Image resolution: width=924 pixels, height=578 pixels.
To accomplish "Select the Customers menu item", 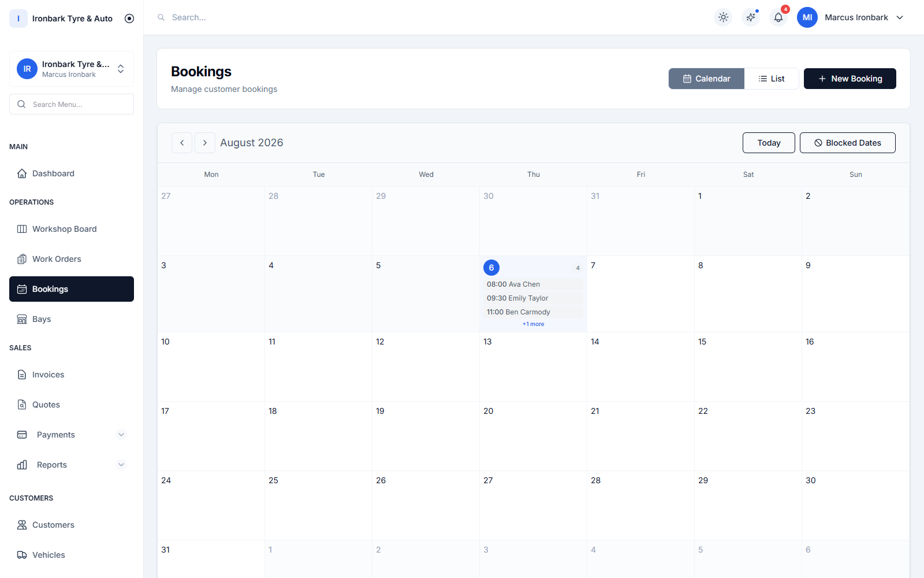I will pos(72,525).
